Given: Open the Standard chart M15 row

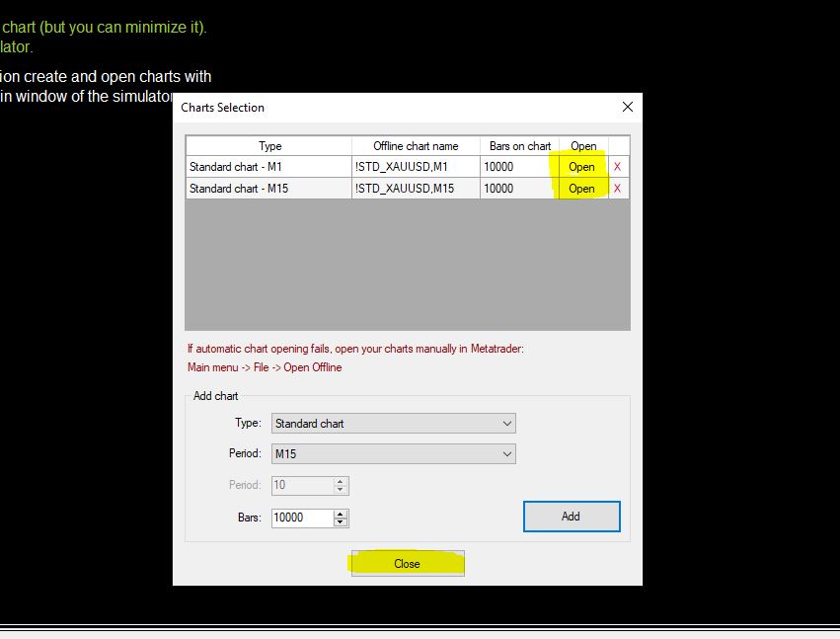Looking at the screenshot, I should (x=581, y=189).
